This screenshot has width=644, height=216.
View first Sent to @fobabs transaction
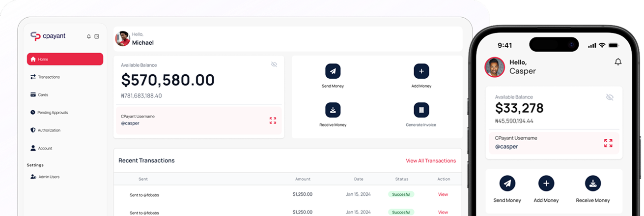443,194
